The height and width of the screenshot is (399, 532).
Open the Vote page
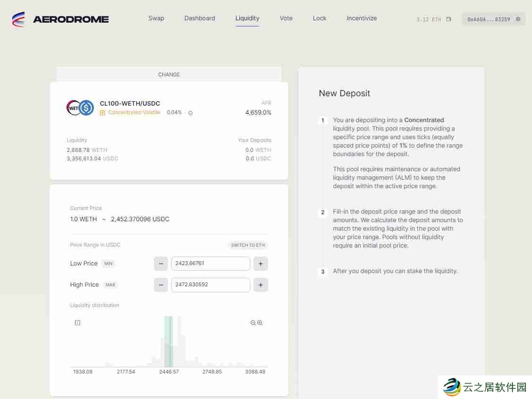[x=286, y=18]
